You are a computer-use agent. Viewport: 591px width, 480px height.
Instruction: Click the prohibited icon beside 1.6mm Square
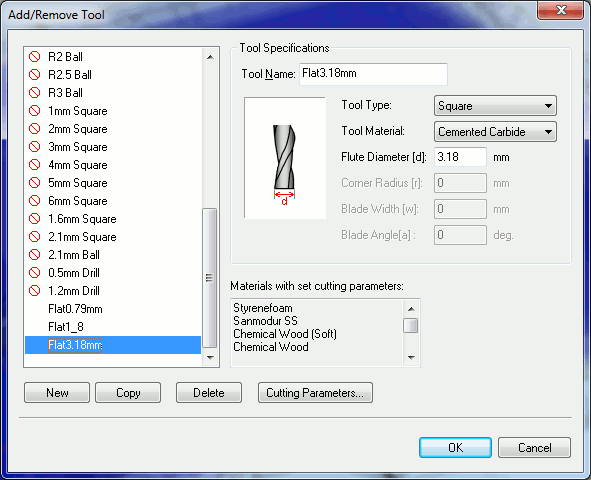click(x=34, y=219)
